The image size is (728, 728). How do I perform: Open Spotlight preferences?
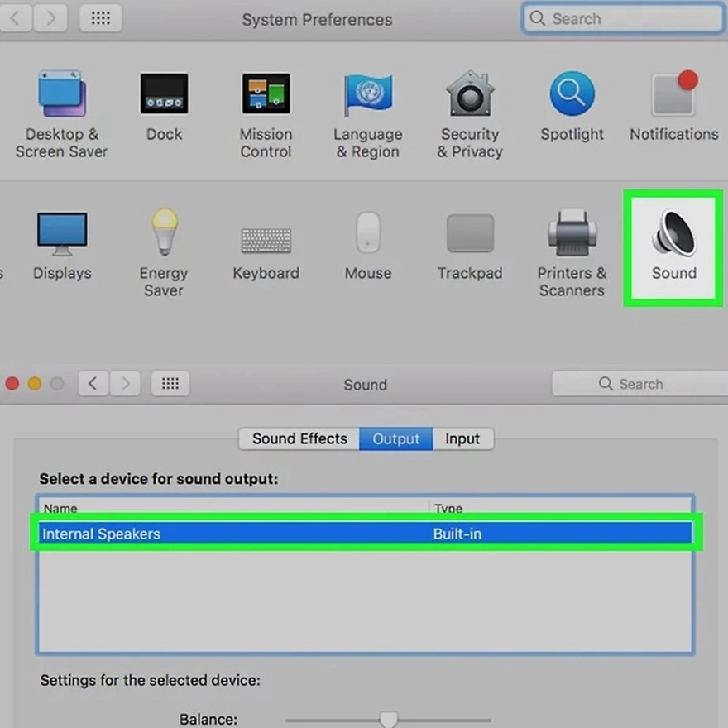pos(571,93)
